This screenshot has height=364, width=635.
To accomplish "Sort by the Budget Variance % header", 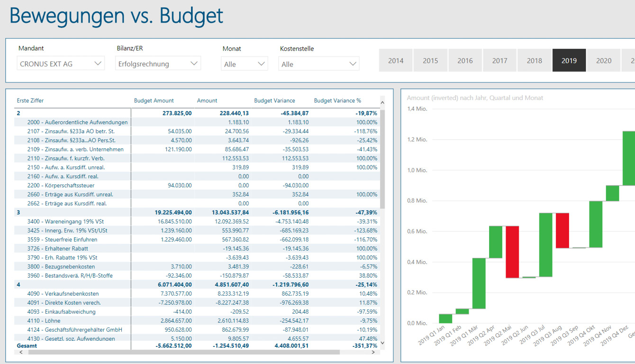I will tap(337, 100).
